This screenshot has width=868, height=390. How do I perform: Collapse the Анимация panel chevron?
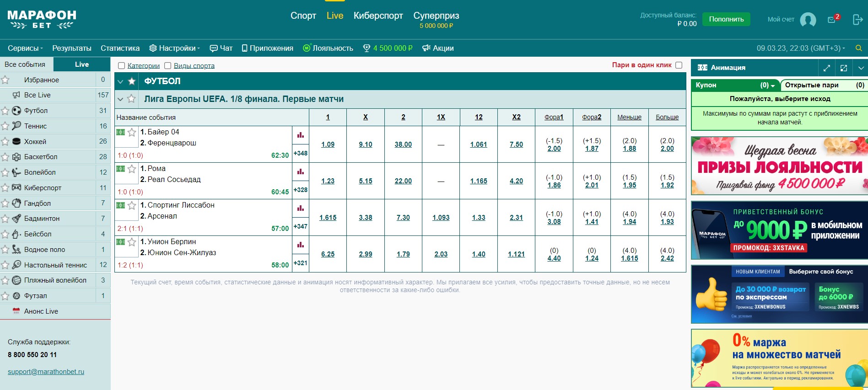861,68
